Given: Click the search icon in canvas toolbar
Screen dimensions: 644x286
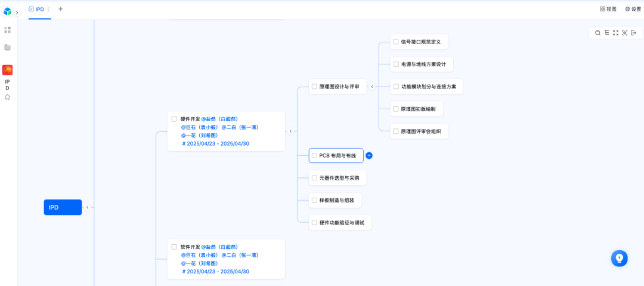Looking at the screenshot, I should [597, 33].
